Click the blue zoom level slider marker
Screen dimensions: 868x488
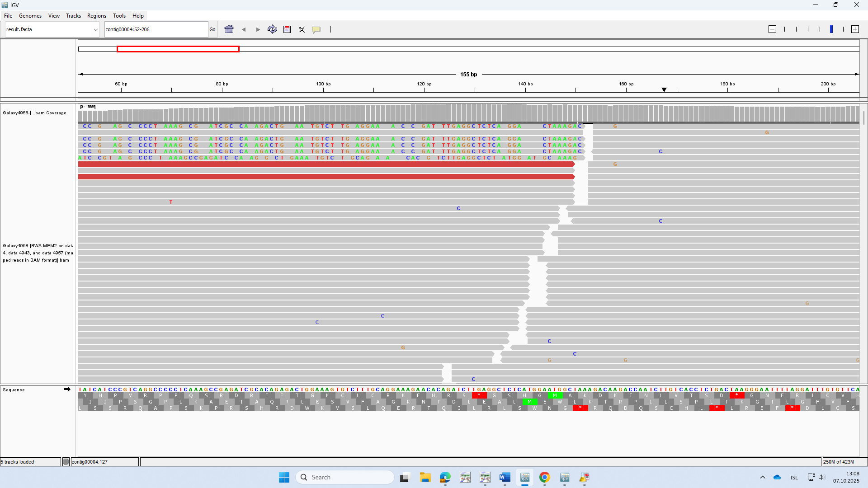(831, 29)
